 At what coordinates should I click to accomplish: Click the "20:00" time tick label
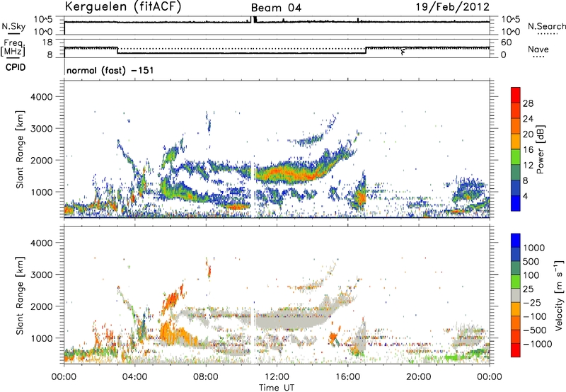tap(418, 377)
